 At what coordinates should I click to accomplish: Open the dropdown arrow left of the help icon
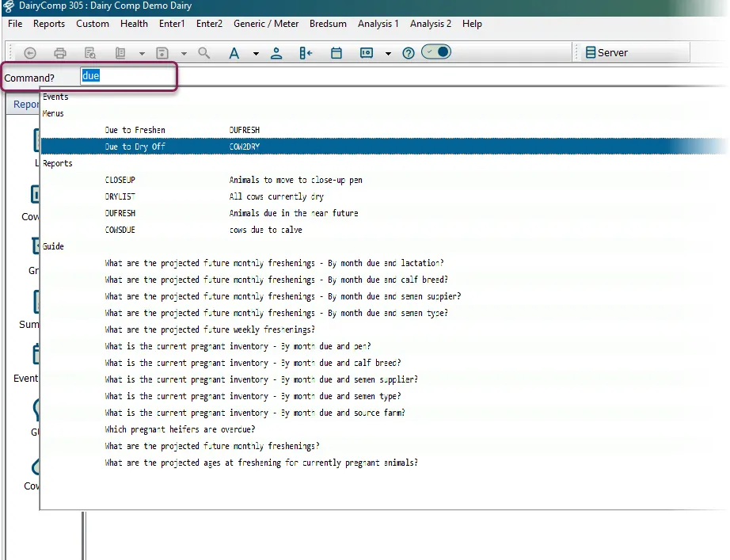pyautogui.click(x=388, y=54)
